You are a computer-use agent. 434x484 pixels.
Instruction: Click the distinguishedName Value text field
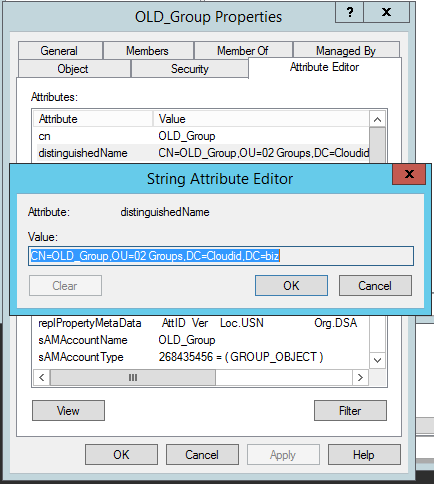[221, 256]
